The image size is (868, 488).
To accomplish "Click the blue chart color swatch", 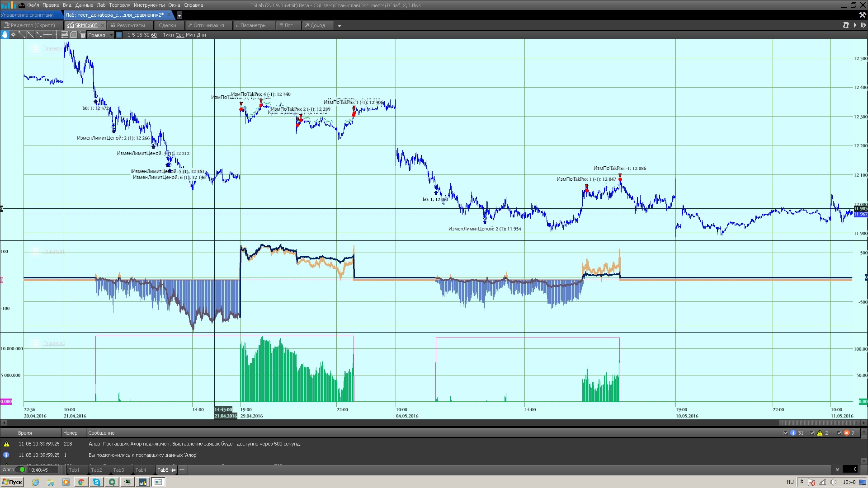I will tap(119, 35).
